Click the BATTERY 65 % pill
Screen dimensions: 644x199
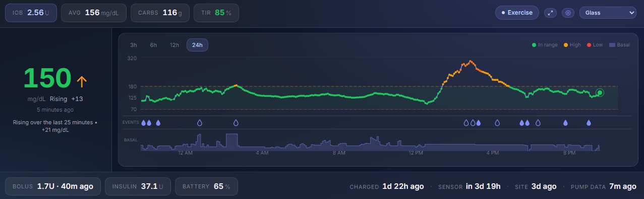[x=206, y=186]
